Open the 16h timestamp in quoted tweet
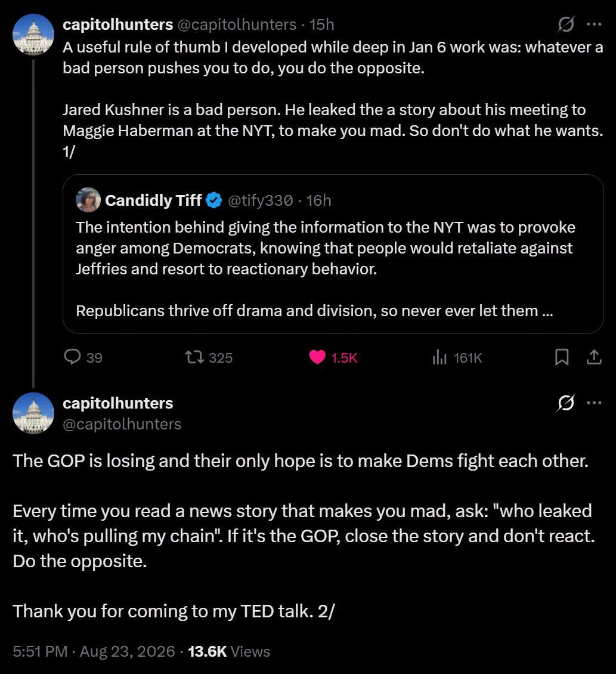This screenshot has height=674, width=616. pos(318,200)
